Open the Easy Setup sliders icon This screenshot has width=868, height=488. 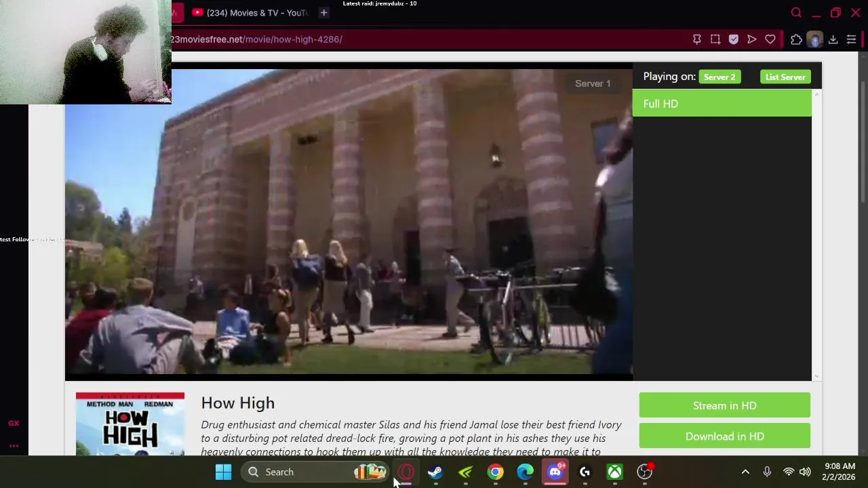tap(852, 39)
